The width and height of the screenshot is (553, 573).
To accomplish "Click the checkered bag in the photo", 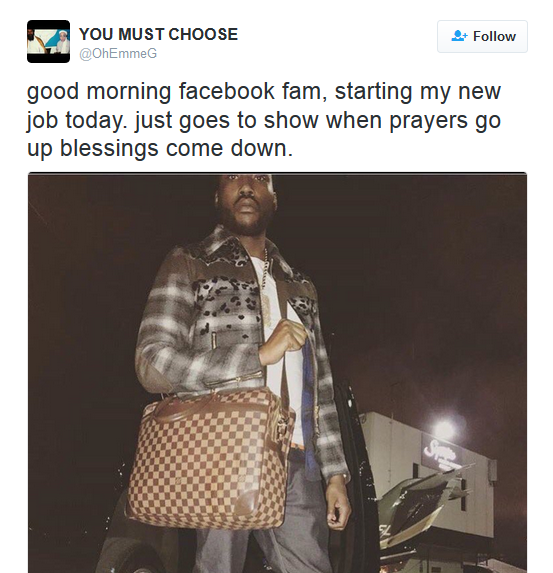I will (x=208, y=459).
